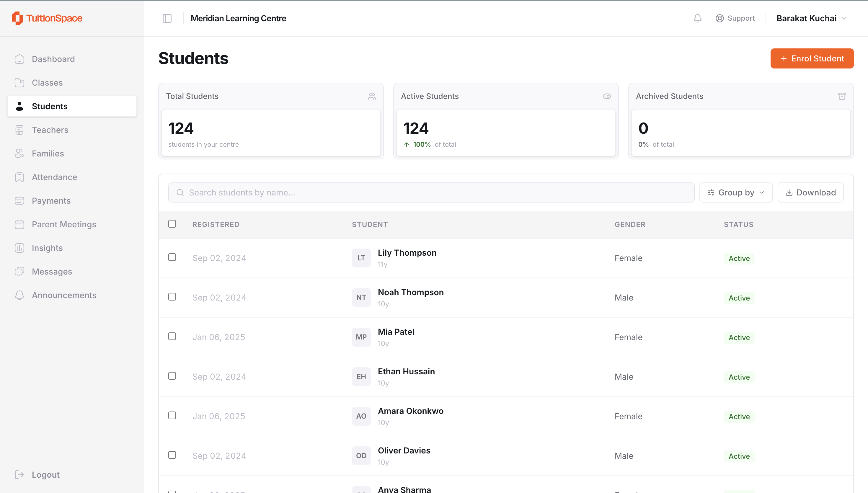Viewport: 868px width, 493px height.
Task: Open the Families section
Action: [72, 154]
